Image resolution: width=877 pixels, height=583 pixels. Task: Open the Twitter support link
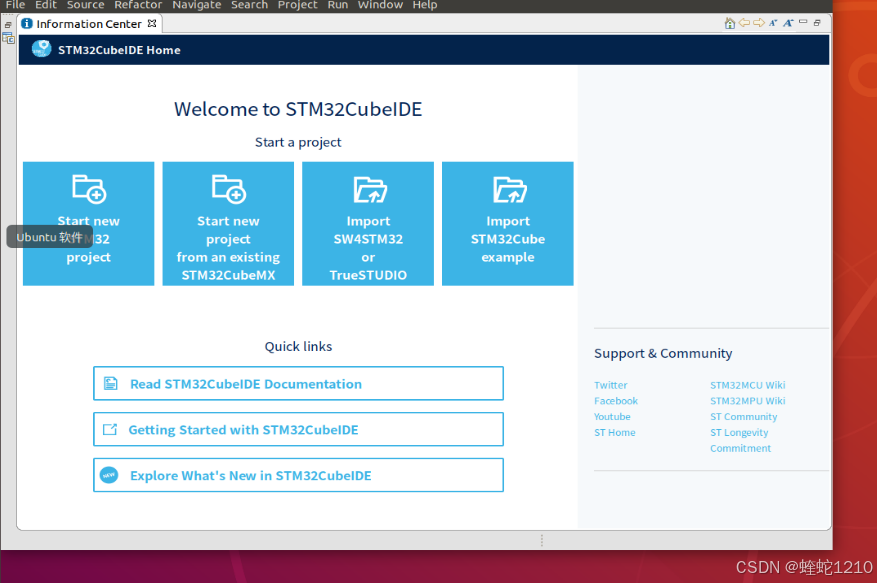[x=611, y=385]
